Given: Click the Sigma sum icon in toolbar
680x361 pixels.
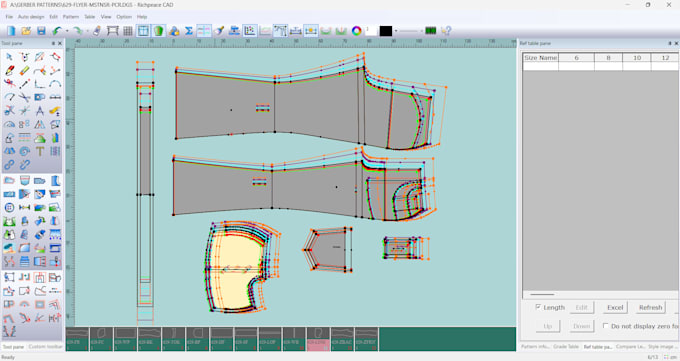Looking at the screenshot, I should pyautogui.click(x=189, y=31).
